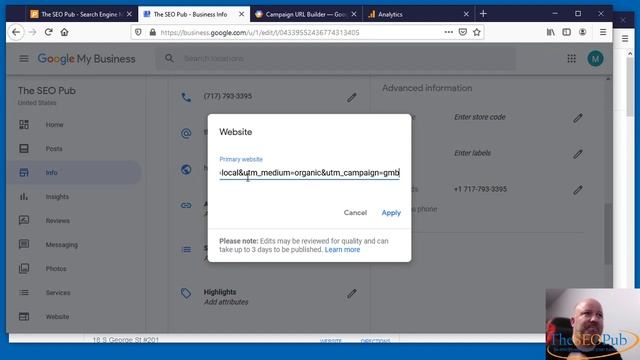Open the Learn more link
Viewport: 640px width, 360px height.
click(342, 249)
